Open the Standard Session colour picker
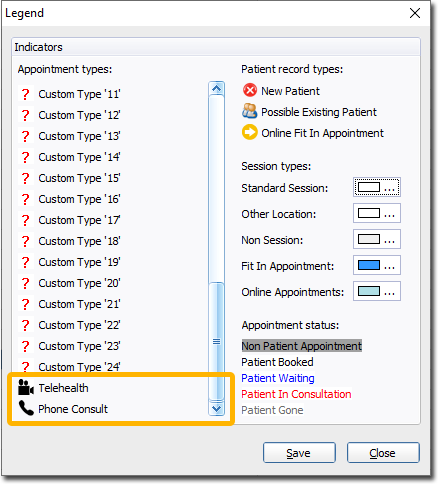The height and width of the screenshot is (484, 438). (377, 187)
